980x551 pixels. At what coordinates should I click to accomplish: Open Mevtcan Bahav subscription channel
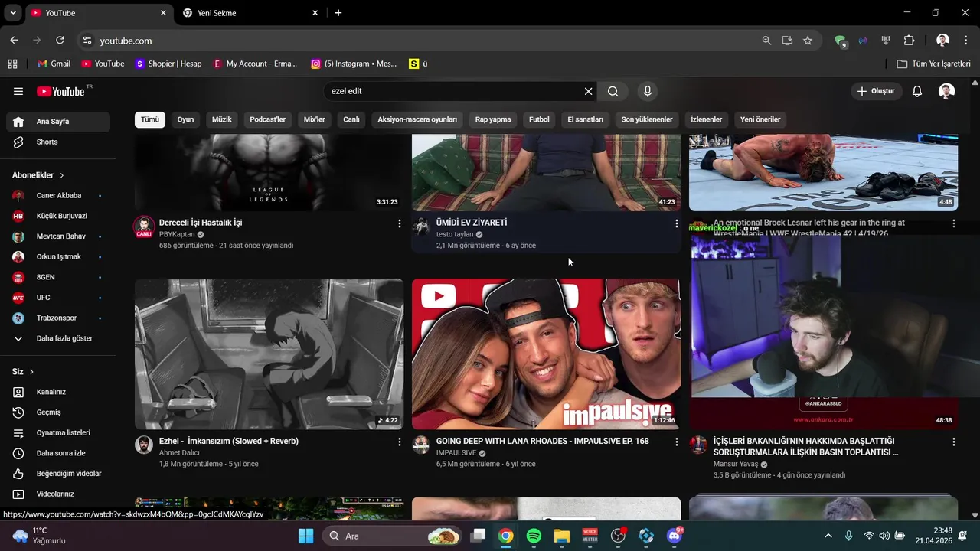click(58, 236)
